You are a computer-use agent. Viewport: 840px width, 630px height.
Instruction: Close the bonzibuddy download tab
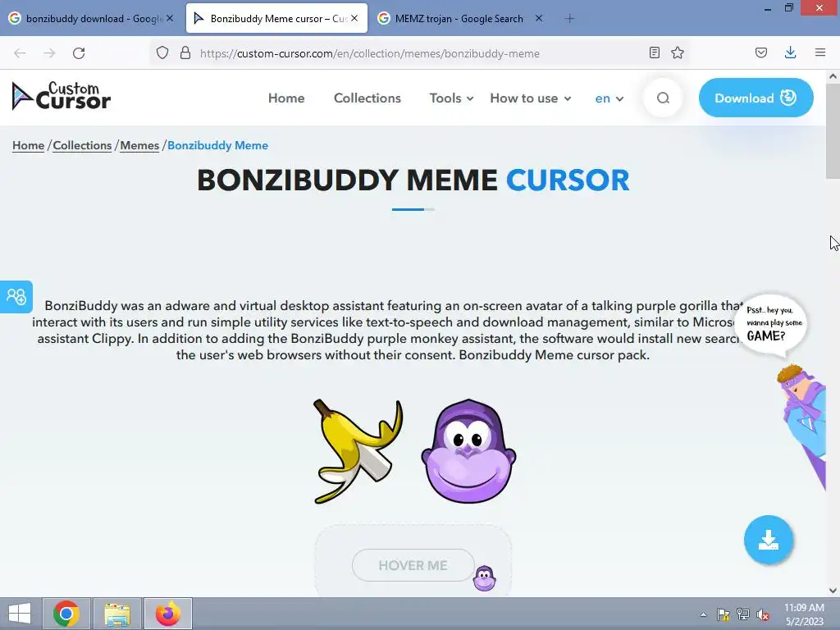point(170,18)
